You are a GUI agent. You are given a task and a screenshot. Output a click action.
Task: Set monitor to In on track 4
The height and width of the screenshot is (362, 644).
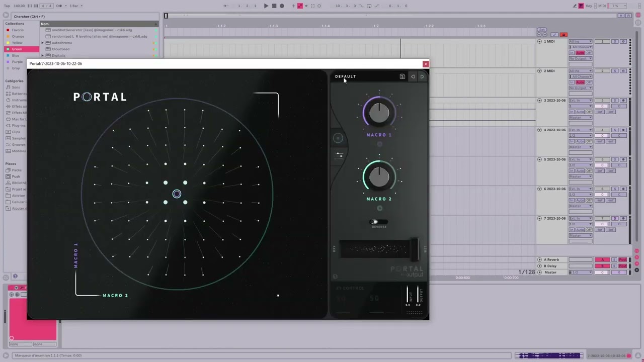572,141
